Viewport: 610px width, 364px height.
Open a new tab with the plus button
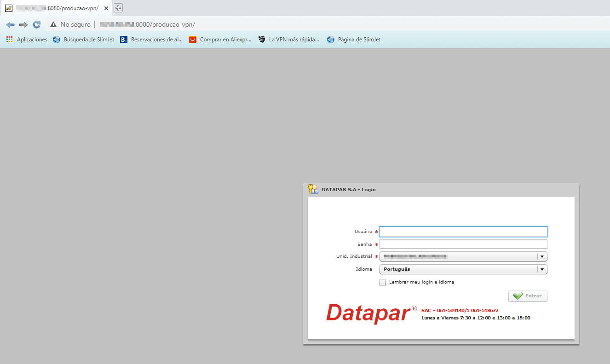coord(118,8)
